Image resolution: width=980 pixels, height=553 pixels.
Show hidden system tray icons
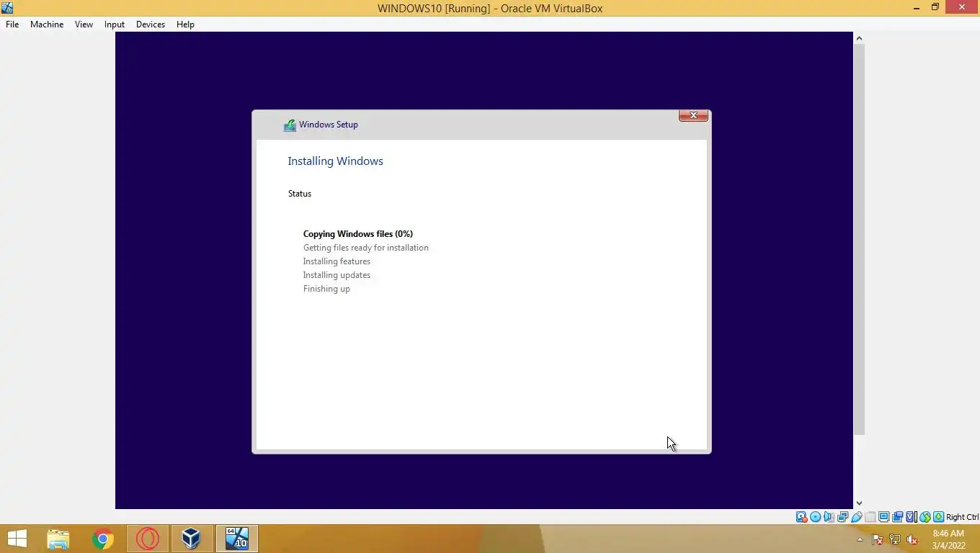point(860,539)
